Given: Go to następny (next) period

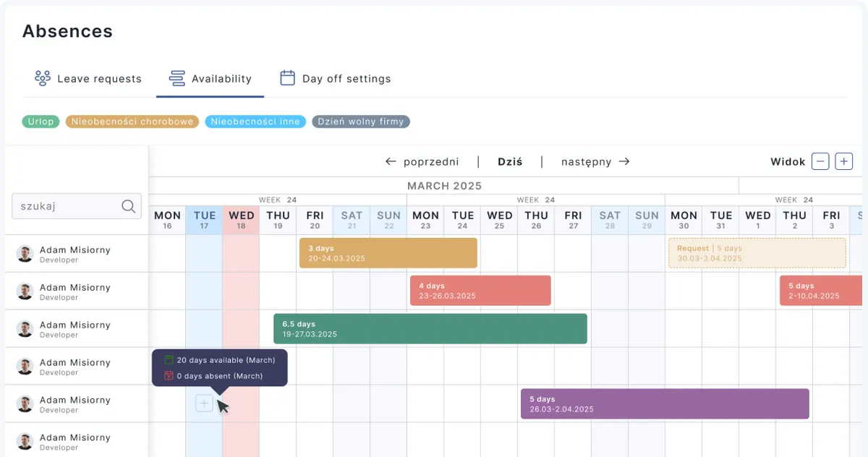Looking at the screenshot, I should tap(595, 162).
